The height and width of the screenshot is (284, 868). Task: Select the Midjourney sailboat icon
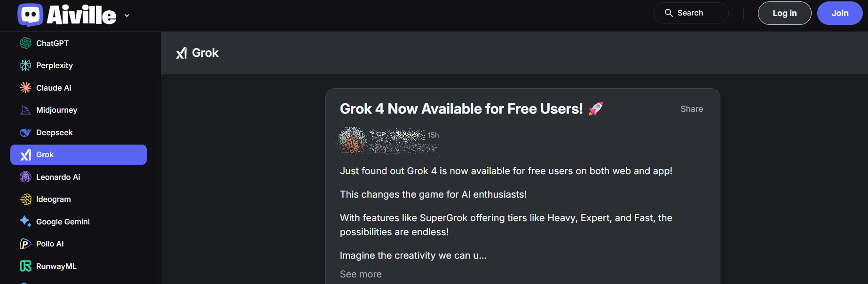25,110
